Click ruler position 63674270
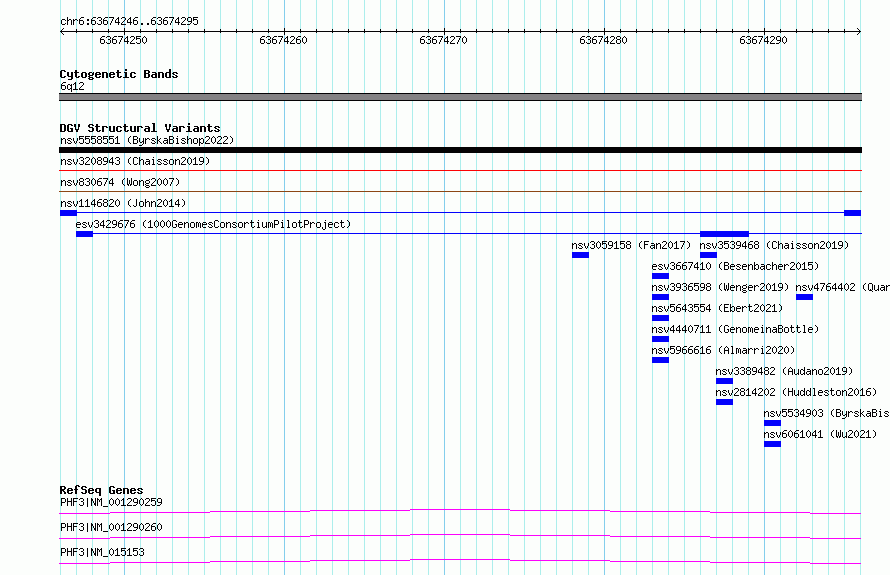This screenshot has width=890, height=575. pyautogui.click(x=443, y=40)
